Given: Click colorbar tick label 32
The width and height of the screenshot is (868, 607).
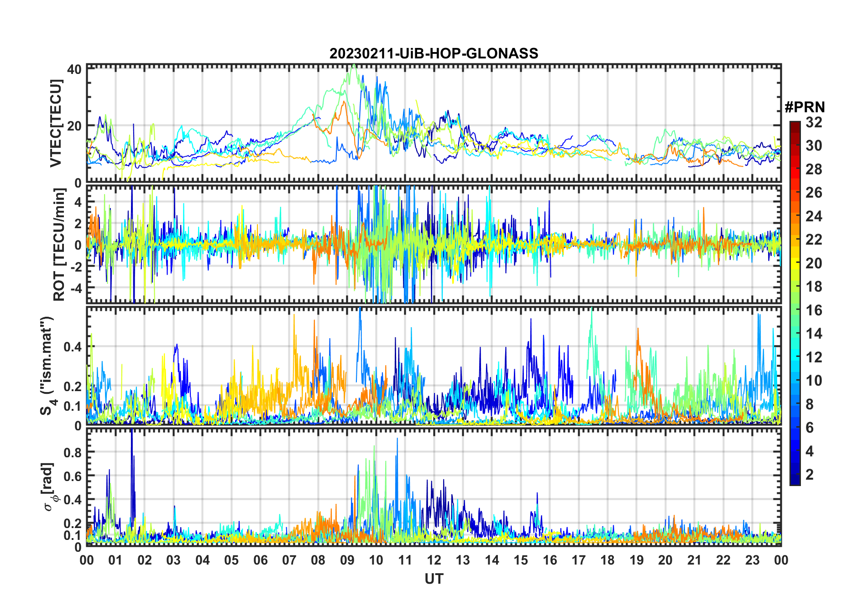Looking at the screenshot, I should 814,122.
